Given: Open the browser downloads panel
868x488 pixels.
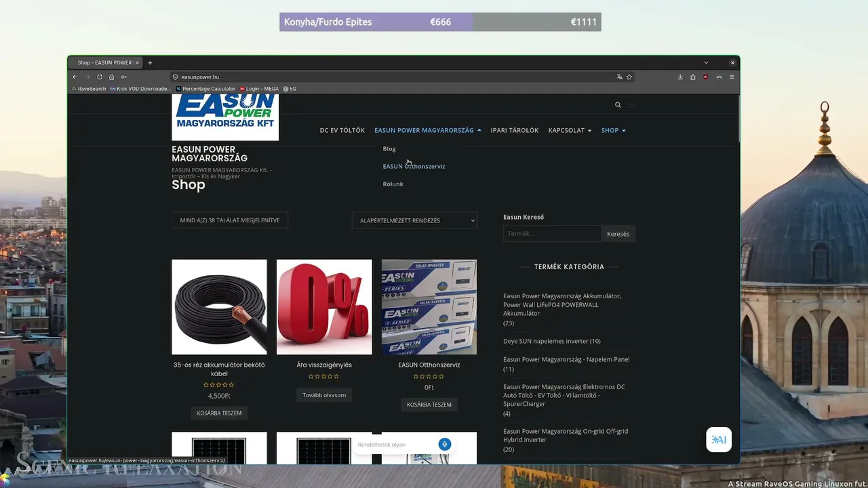Looking at the screenshot, I should 680,77.
